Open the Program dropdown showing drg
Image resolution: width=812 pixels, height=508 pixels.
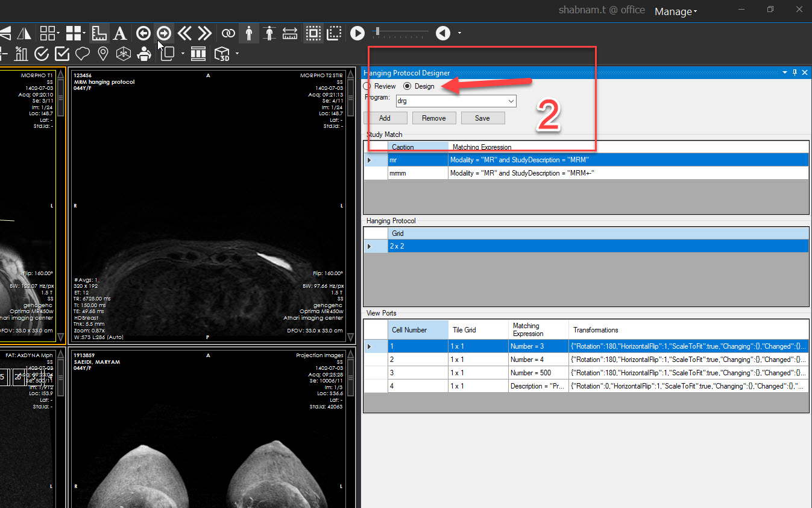(x=510, y=101)
